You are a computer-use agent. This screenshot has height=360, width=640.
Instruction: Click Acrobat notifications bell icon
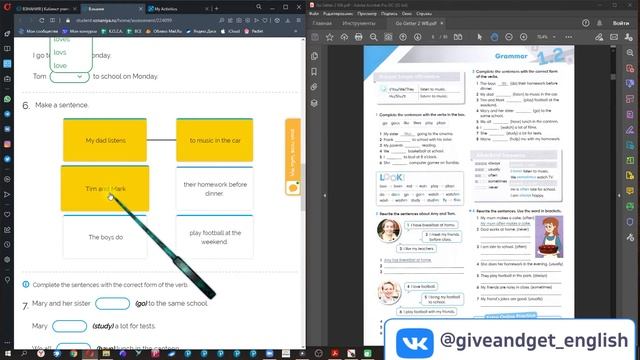(599, 23)
